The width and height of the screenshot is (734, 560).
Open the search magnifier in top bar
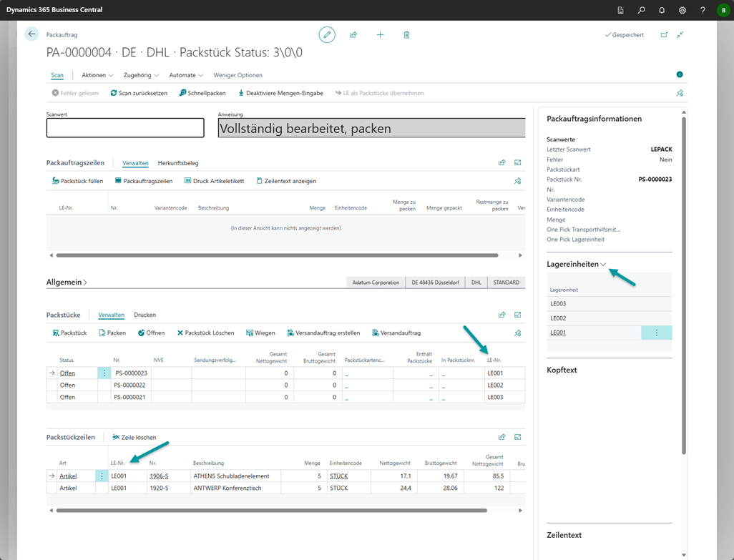[x=641, y=10]
